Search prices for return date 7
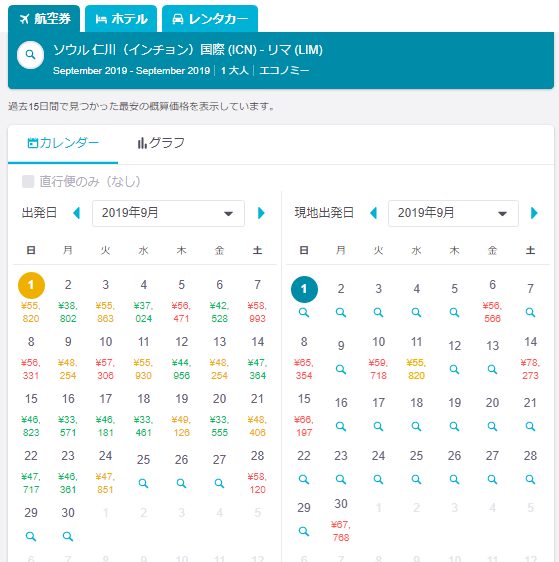559x562 pixels. [530, 313]
